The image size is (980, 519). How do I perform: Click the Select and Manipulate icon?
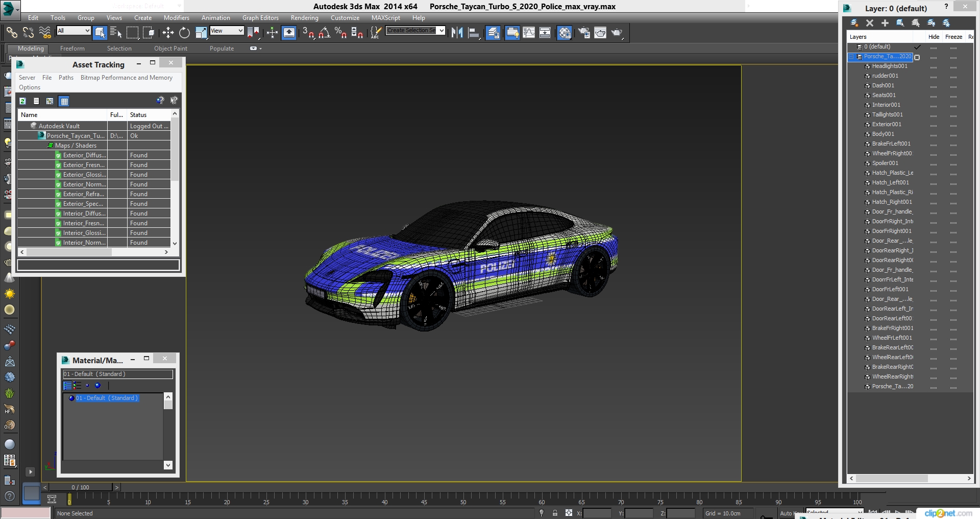[272, 33]
